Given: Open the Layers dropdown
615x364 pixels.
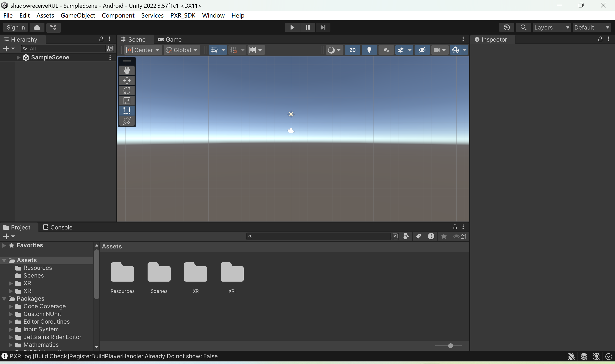Looking at the screenshot, I should pos(551,27).
